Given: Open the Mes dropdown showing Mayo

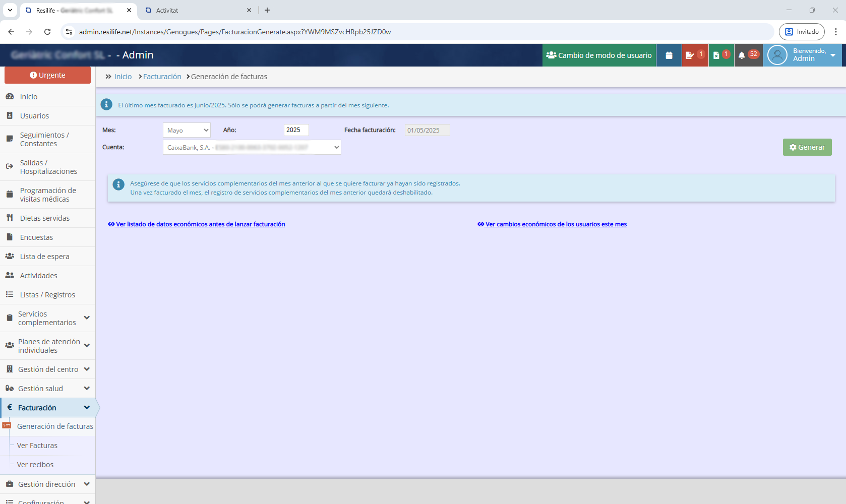Looking at the screenshot, I should [187, 130].
